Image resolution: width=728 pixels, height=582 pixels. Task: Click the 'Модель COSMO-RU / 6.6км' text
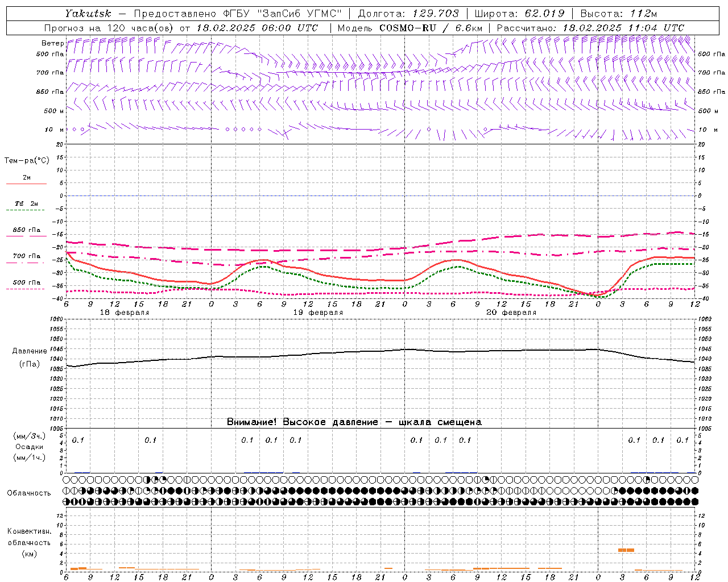[409, 28]
